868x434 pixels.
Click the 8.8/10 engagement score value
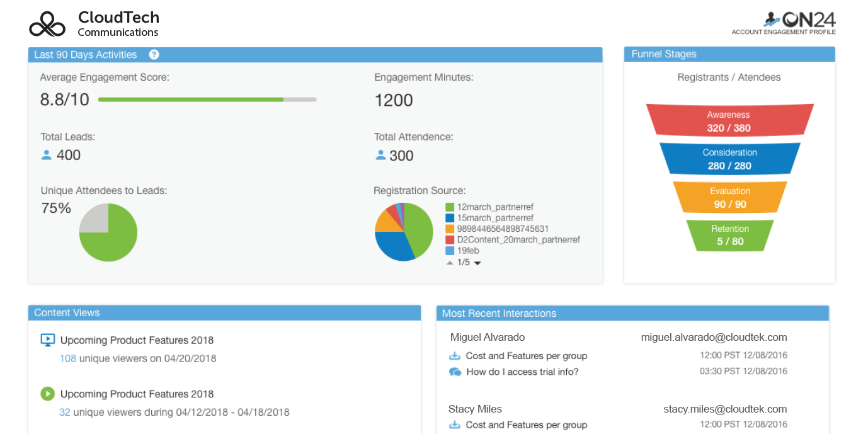65,100
